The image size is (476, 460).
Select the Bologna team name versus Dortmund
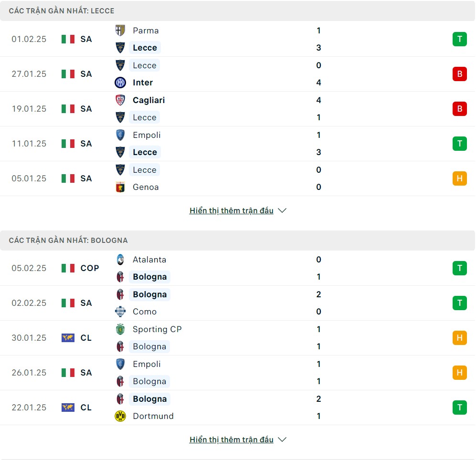149,399
